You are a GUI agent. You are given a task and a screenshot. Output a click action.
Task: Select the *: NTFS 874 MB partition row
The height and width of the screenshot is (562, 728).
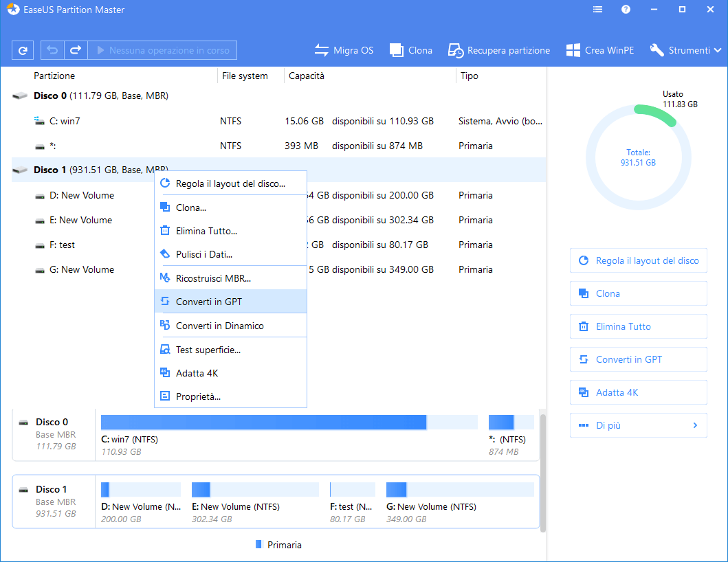278,146
